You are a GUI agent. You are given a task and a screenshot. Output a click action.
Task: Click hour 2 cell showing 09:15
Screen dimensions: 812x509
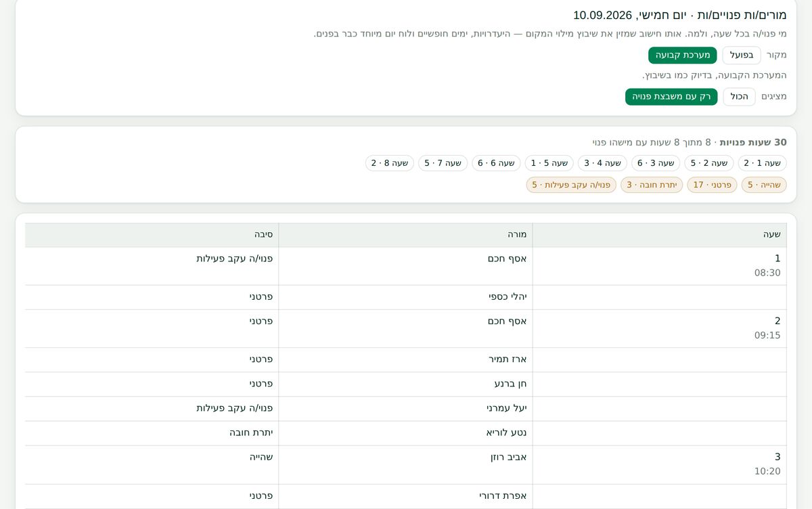tap(660, 329)
